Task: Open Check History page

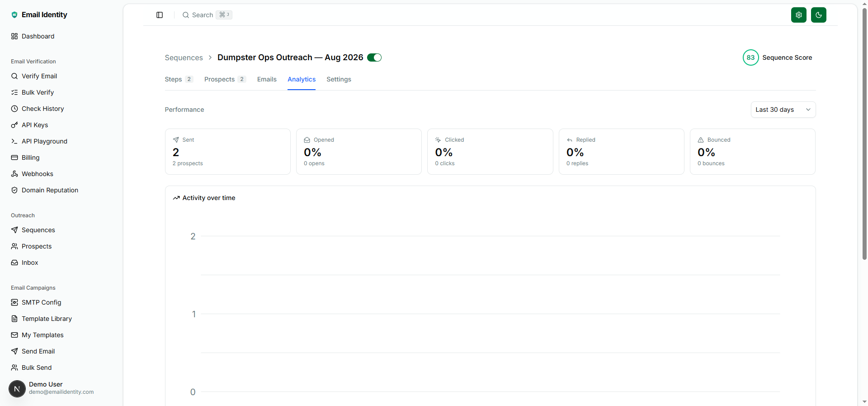Action: point(38,109)
